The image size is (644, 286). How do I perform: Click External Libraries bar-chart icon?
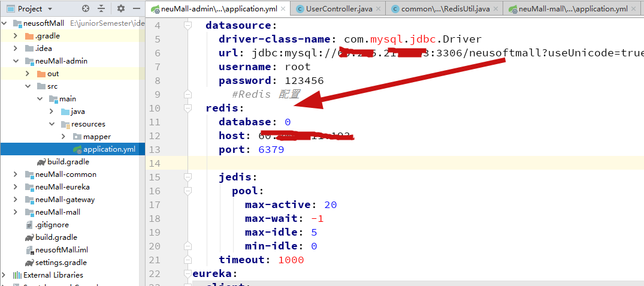(17, 275)
